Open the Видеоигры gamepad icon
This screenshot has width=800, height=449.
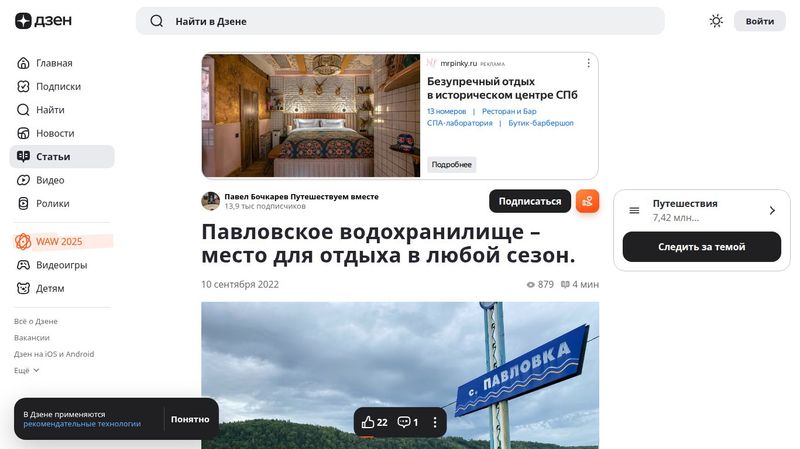pos(23,265)
